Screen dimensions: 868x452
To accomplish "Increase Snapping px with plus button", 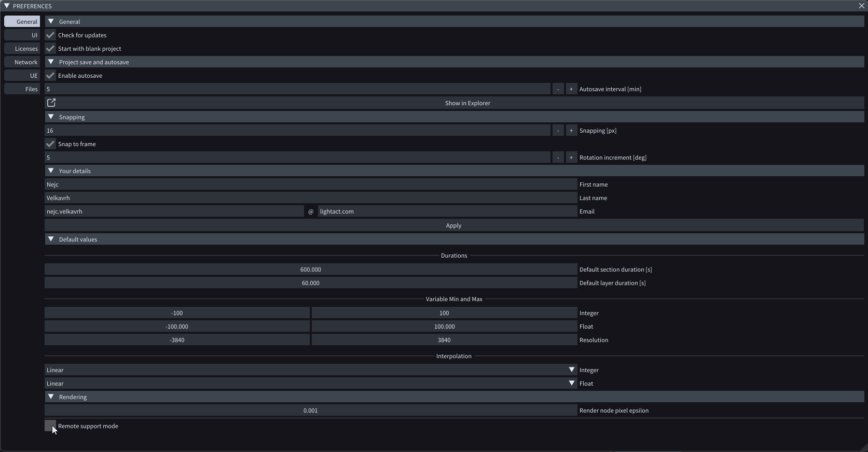I will coord(571,131).
